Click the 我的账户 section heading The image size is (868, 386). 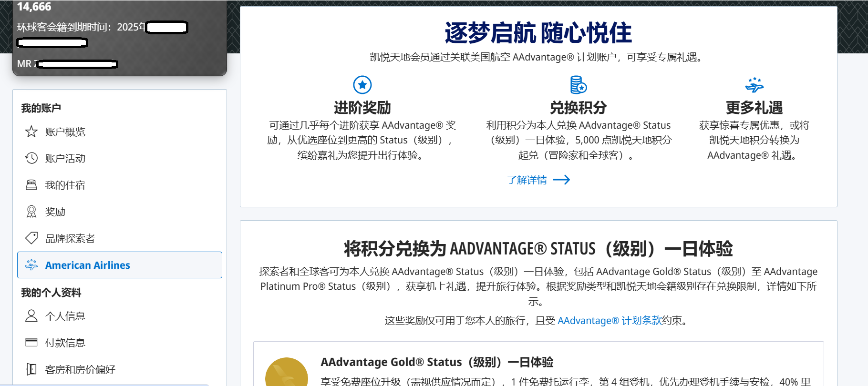tap(41, 108)
